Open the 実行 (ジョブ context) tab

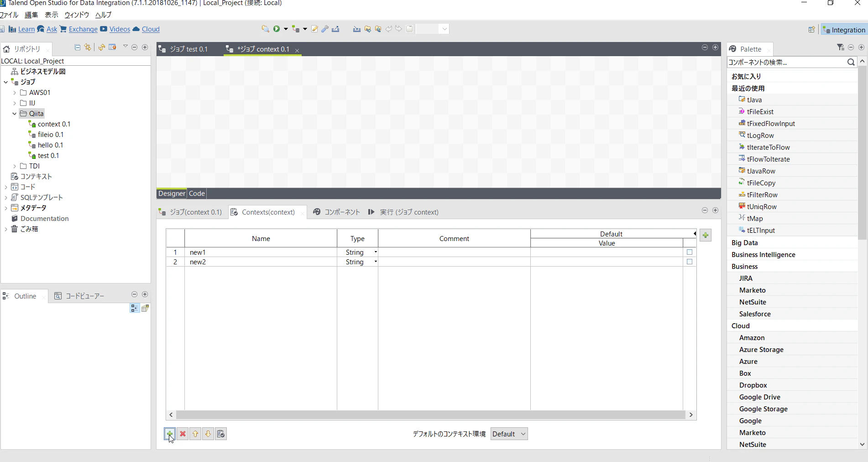[x=403, y=212]
